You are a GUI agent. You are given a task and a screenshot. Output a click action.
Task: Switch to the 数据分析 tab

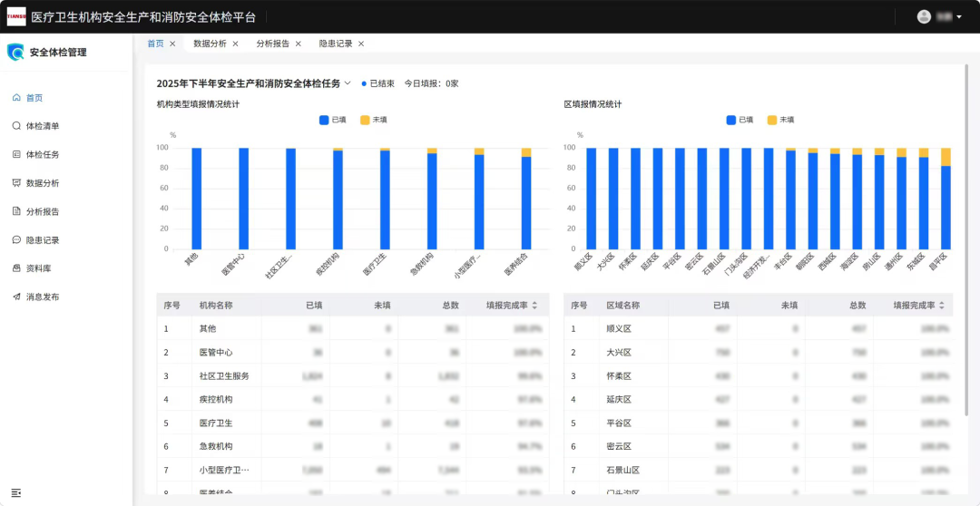210,44
